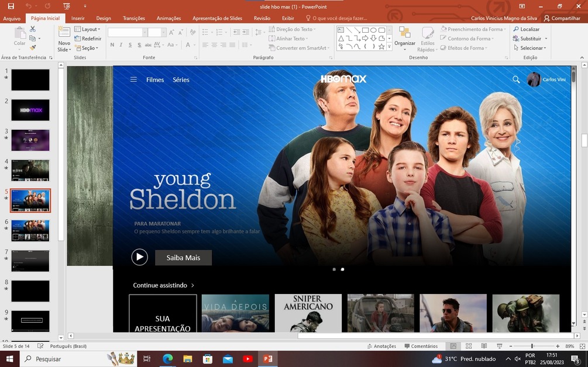
Task: Toggle Anotações notes pane
Action: point(381,346)
